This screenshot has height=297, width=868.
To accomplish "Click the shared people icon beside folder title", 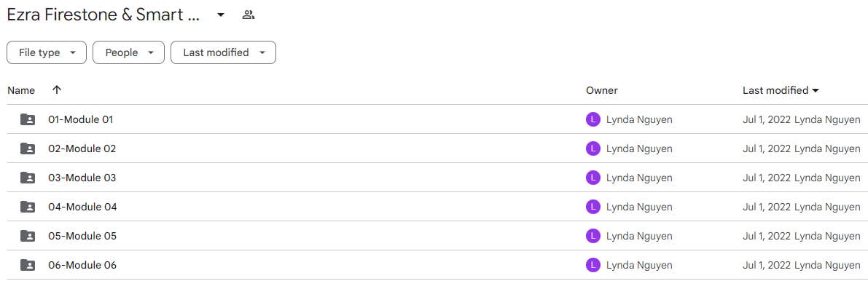I will [249, 15].
